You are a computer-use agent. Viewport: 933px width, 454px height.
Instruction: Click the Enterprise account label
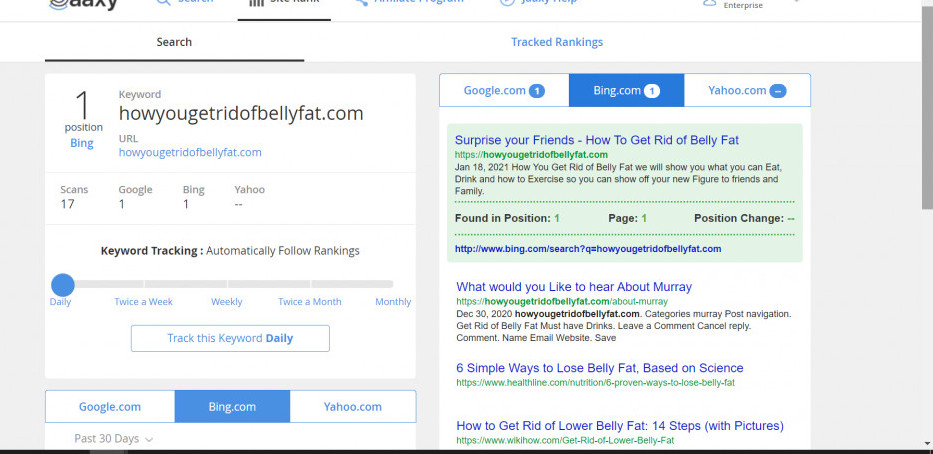[743, 5]
